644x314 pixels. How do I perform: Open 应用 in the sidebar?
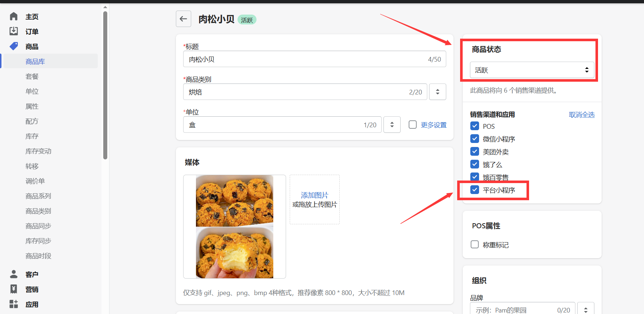point(32,305)
